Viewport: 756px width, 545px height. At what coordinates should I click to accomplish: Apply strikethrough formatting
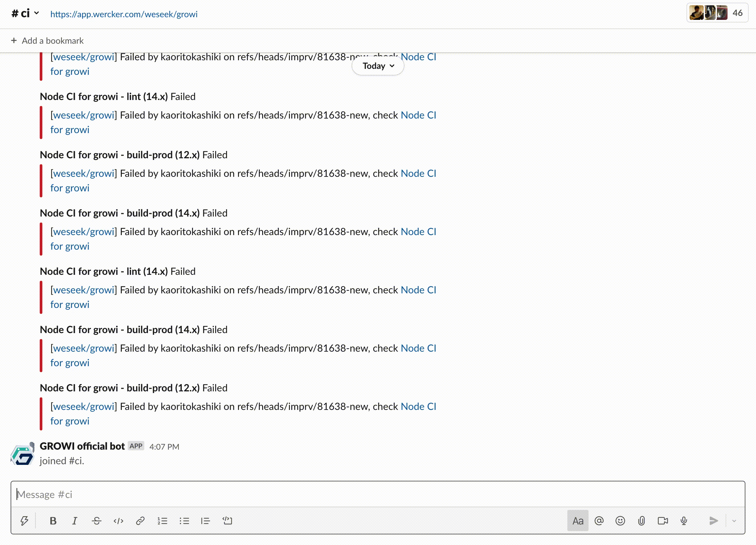pyautogui.click(x=97, y=520)
